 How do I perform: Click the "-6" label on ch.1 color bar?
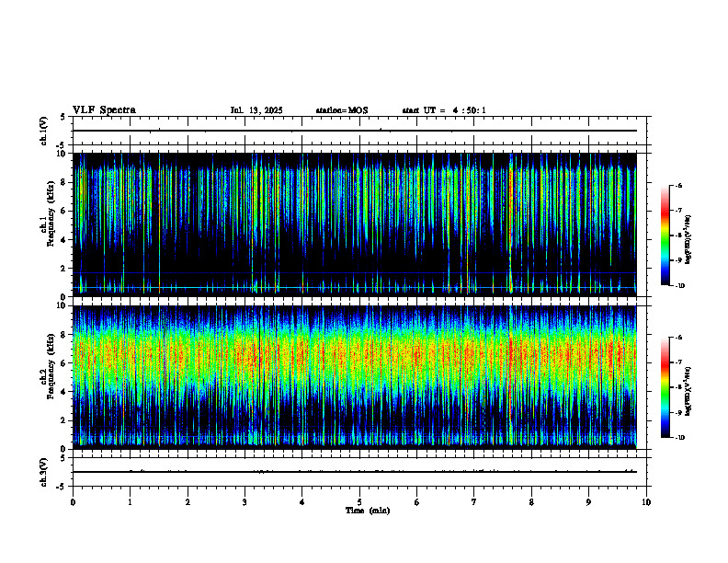pyautogui.click(x=678, y=185)
